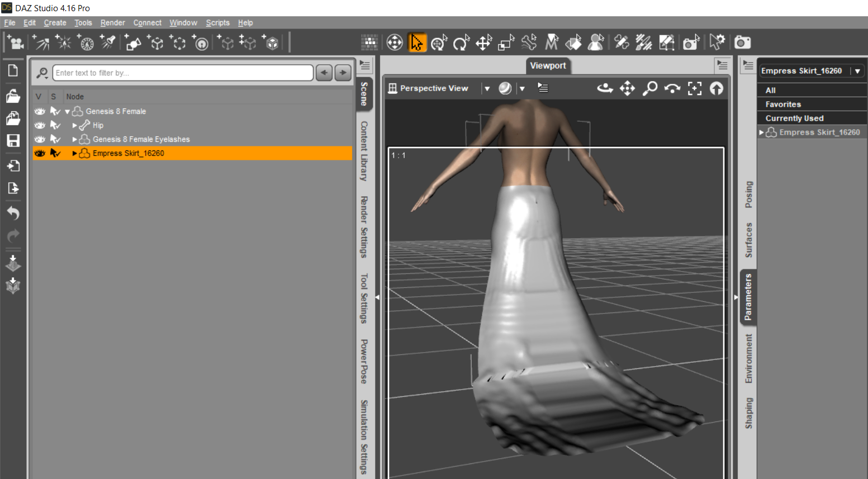The image size is (868, 479).
Task: Switch to the Posing tab
Action: click(749, 195)
